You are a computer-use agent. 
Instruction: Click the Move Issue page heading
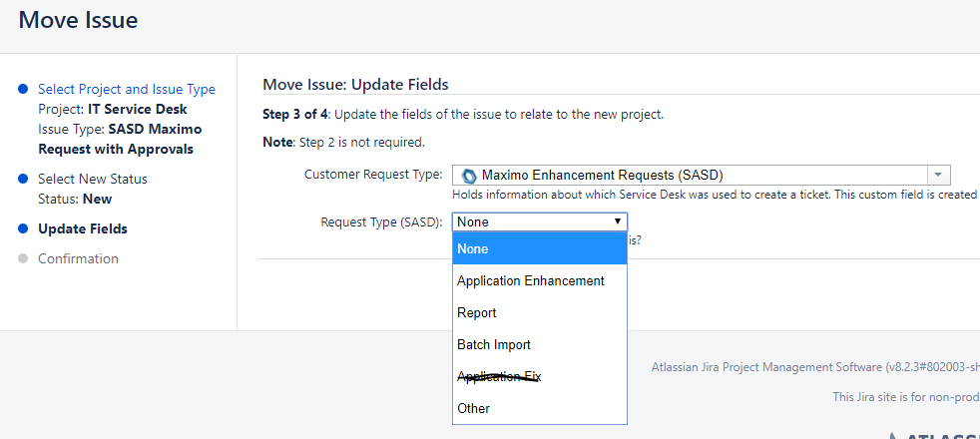pyautogui.click(x=78, y=20)
